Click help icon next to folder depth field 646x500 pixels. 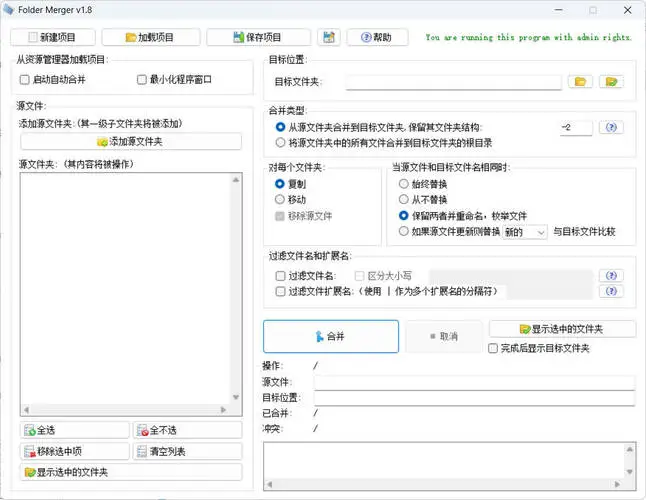point(611,128)
